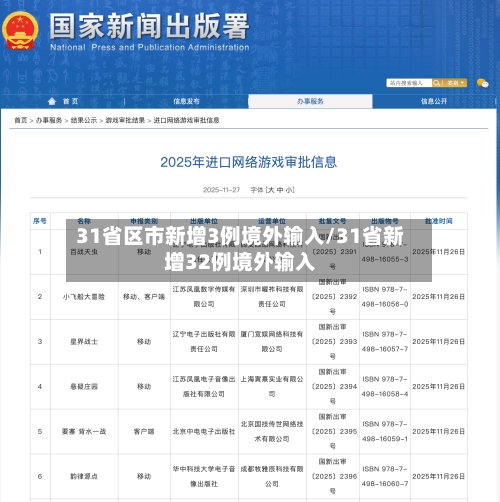Screen dimensions: 500x502
Task: Click the game name 小飞船大冒险
Action: [84, 297]
